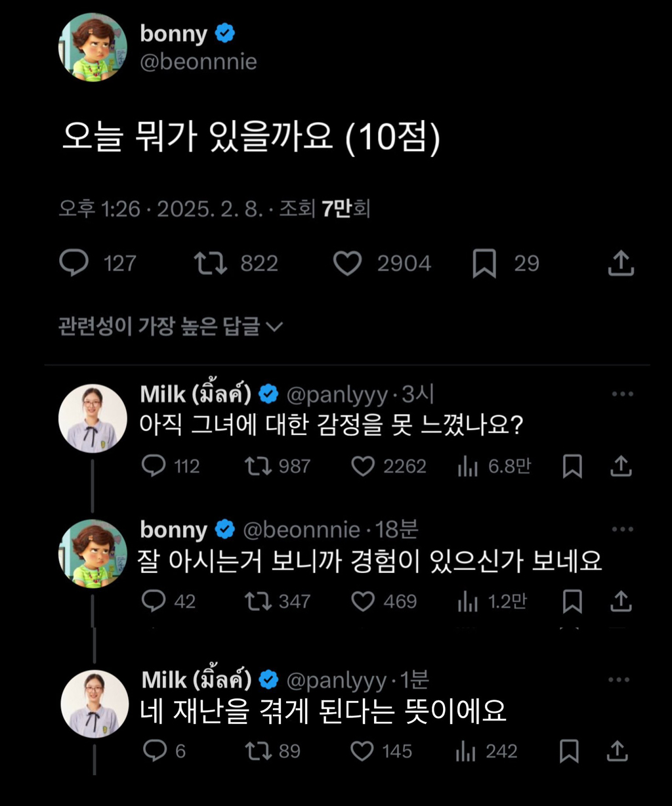The height and width of the screenshot is (806, 672).
Task: Reply to bonny's comment with 42 replies
Action: [154, 601]
